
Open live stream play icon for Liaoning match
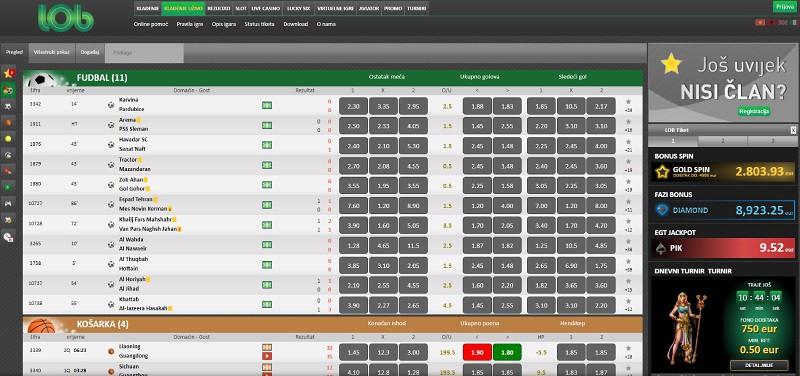267,356
